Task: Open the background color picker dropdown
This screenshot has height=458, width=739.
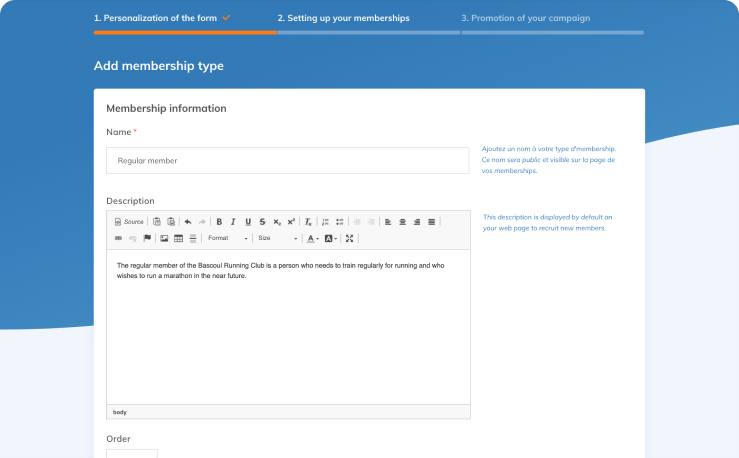Action: pyautogui.click(x=331, y=238)
